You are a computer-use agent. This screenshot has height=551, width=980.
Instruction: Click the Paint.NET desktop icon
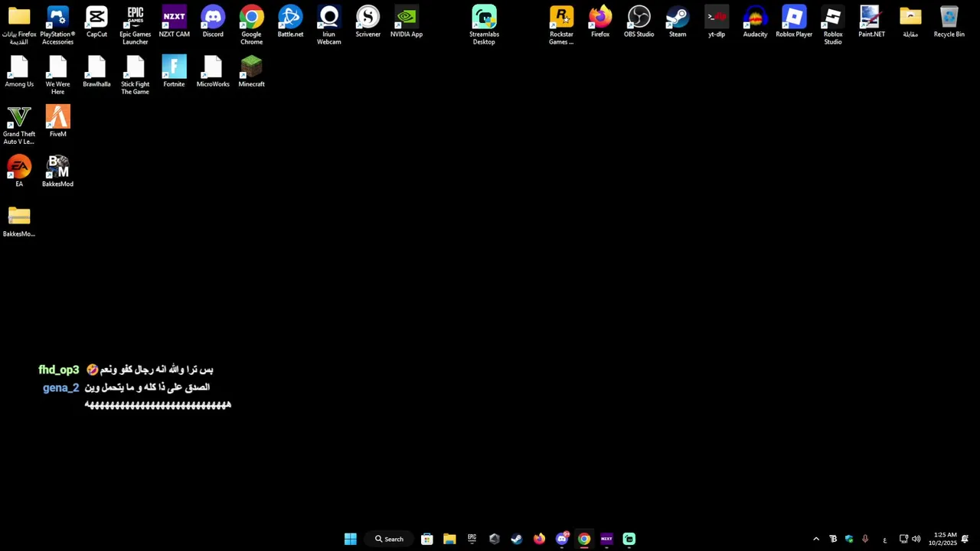871,22
